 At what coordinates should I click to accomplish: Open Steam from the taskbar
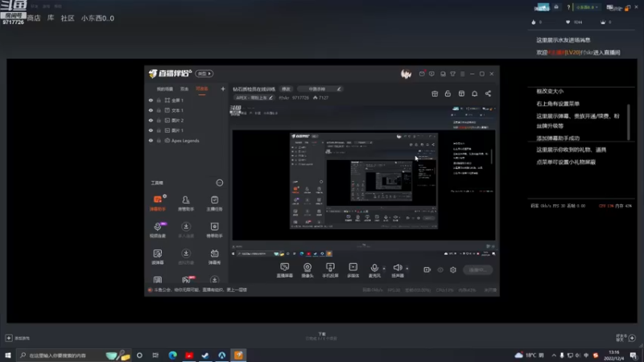[x=205, y=355]
